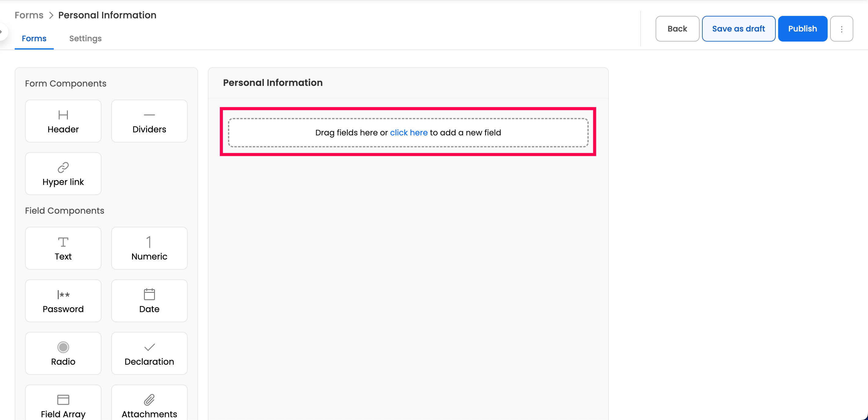Screen dimensions: 868x420
Task: Select the Numeric field component
Action: [x=149, y=248]
